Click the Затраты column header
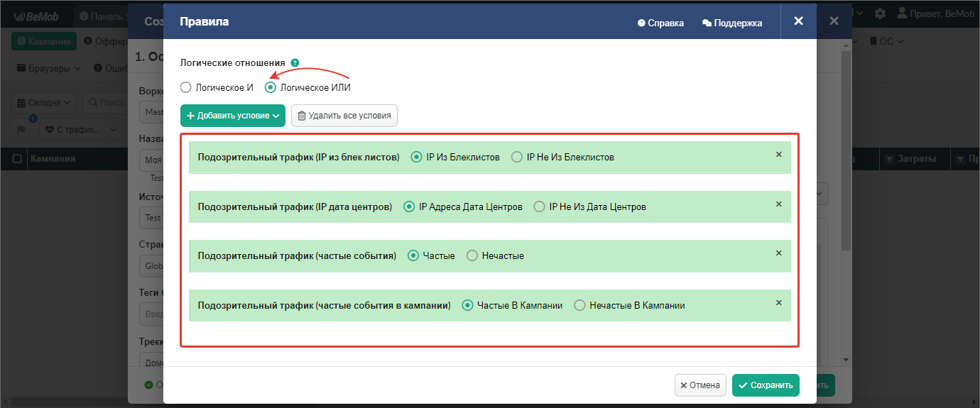The image size is (980, 408). (x=917, y=159)
